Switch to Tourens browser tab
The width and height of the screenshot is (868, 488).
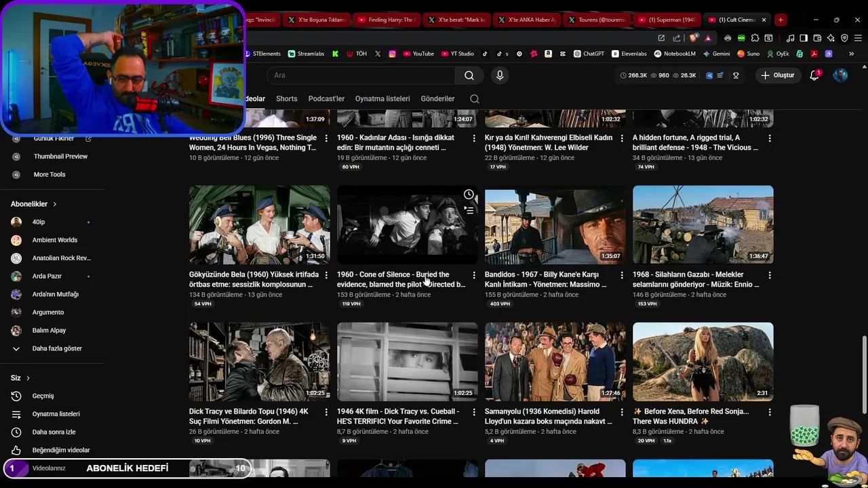(596, 20)
